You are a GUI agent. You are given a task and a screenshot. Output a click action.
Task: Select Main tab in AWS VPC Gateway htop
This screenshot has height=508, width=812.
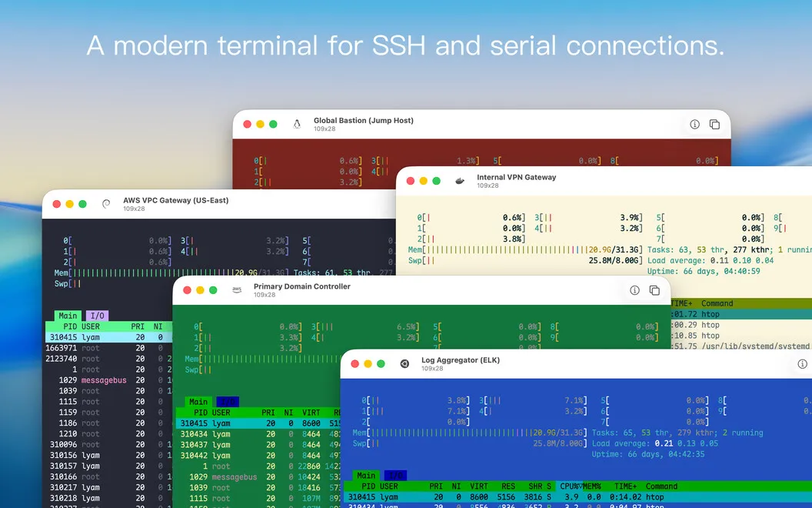pos(68,316)
